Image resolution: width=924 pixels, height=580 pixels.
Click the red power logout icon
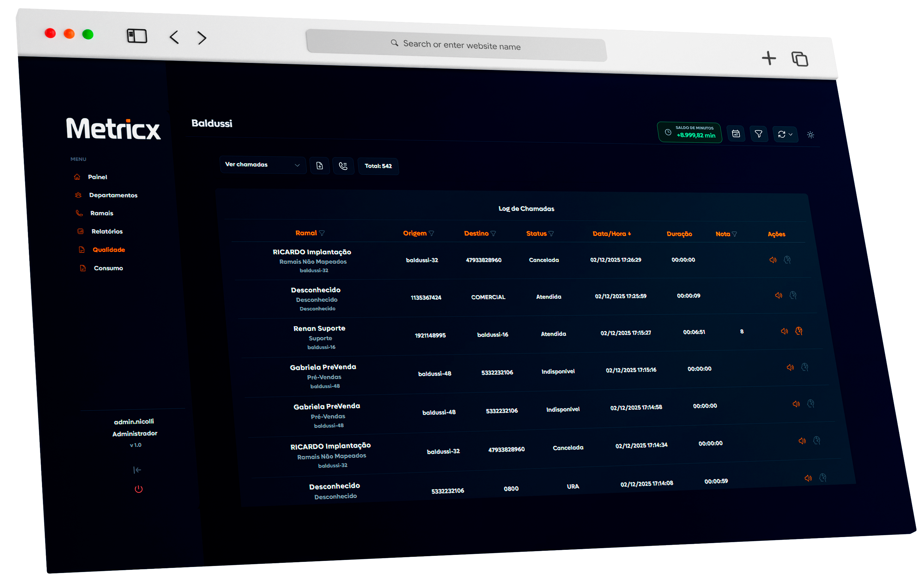[x=138, y=489]
